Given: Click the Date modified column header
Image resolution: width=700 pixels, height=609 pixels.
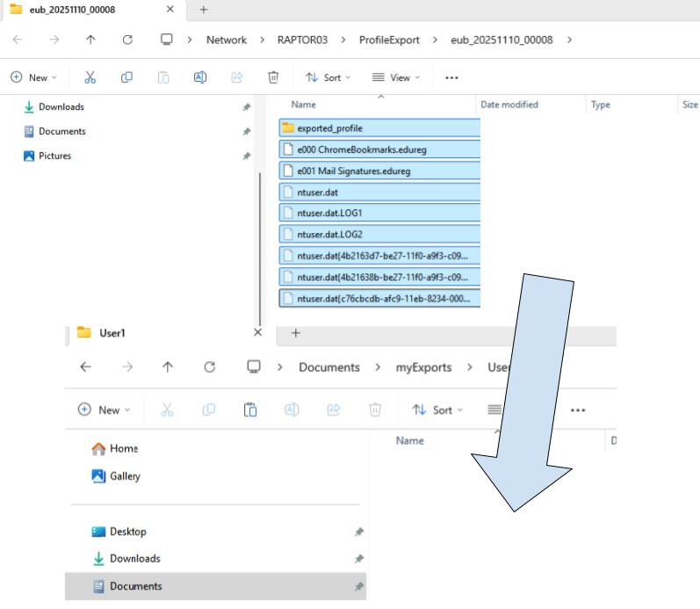Looking at the screenshot, I should tap(509, 105).
